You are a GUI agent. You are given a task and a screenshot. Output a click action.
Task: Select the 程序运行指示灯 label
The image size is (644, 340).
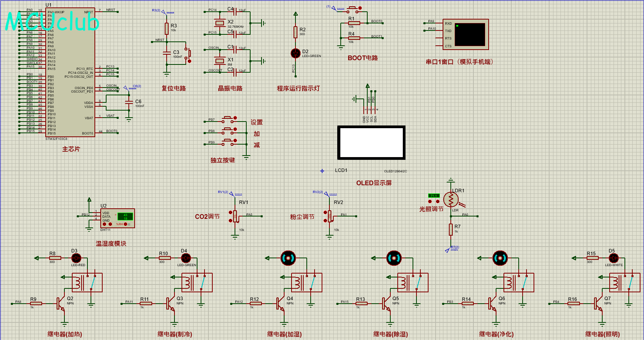pos(298,88)
